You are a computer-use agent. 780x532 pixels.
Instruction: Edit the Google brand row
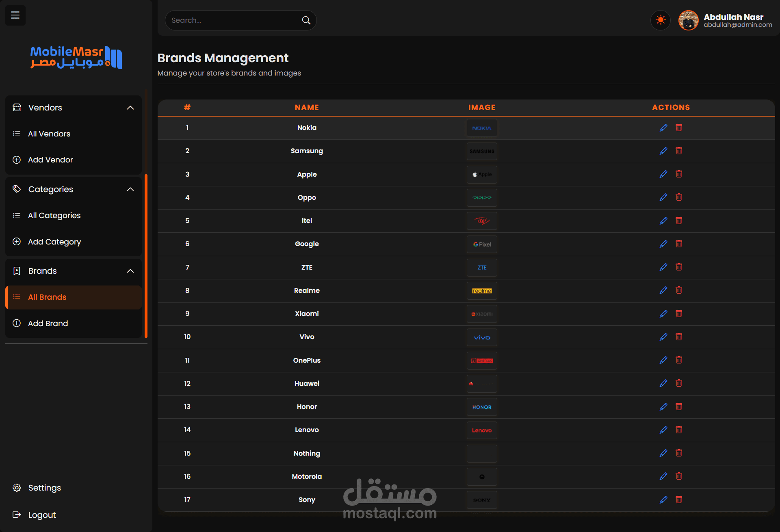[663, 244]
